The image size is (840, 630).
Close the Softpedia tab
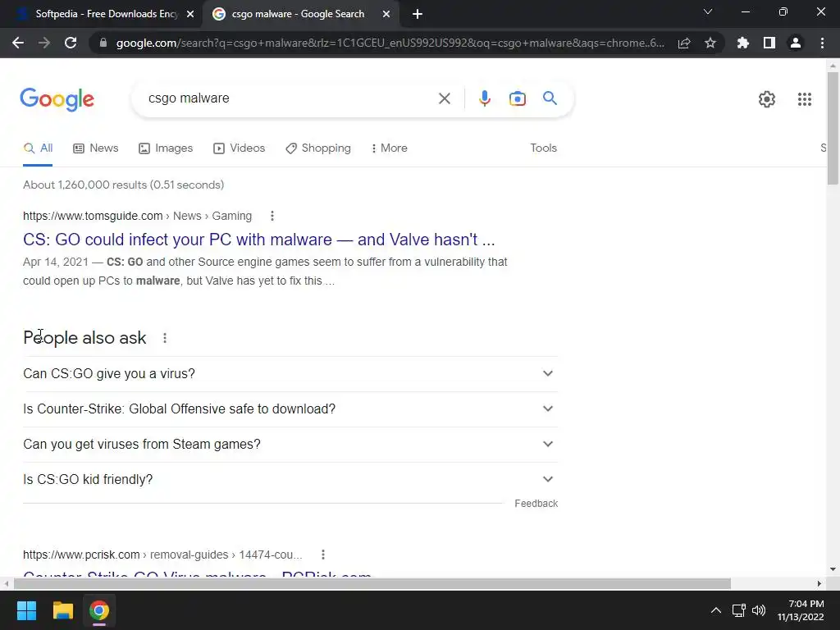tap(190, 14)
